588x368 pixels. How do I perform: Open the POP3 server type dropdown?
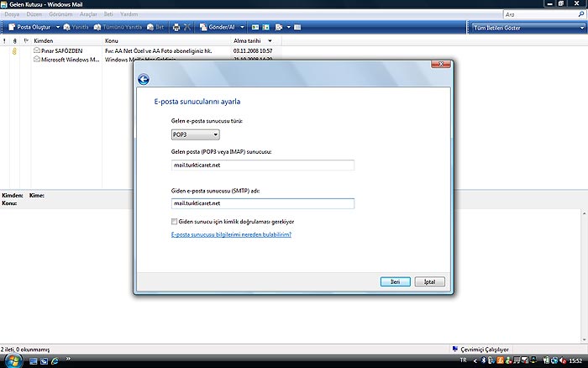(x=196, y=134)
